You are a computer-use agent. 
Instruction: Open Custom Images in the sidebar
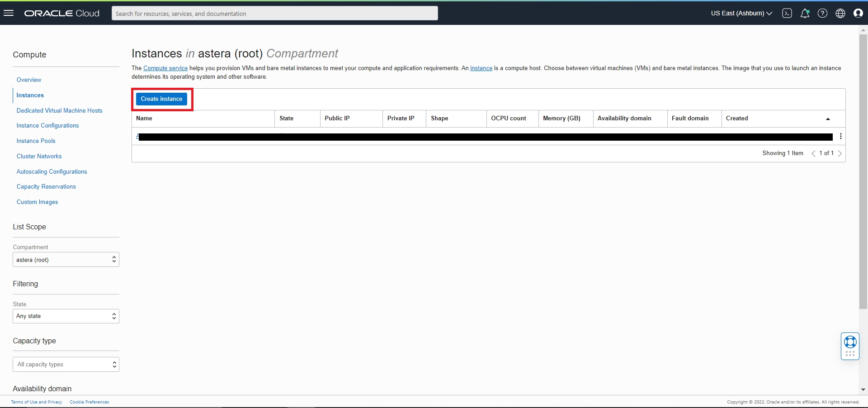(38, 202)
